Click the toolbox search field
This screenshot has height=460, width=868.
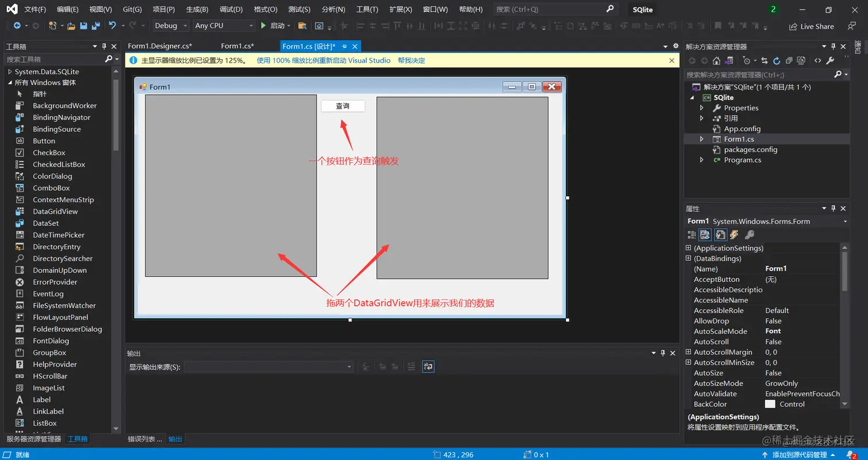click(x=55, y=59)
